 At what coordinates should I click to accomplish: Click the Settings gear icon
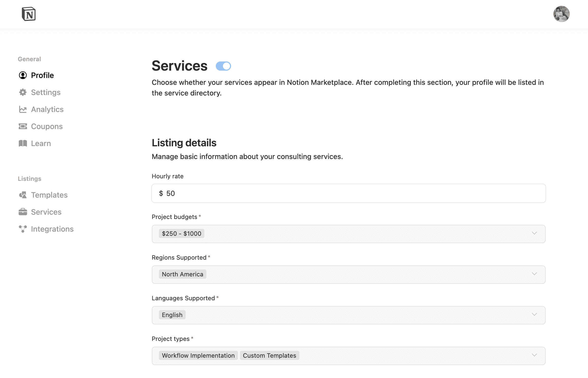pyautogui.click(x=23, y=92)
